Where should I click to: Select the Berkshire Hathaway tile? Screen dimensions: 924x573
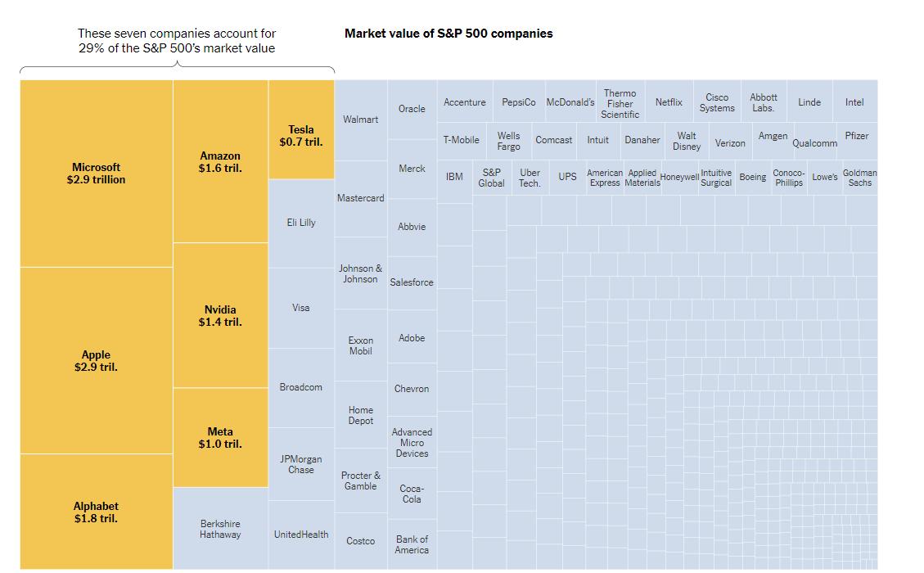tap(220, 528)
